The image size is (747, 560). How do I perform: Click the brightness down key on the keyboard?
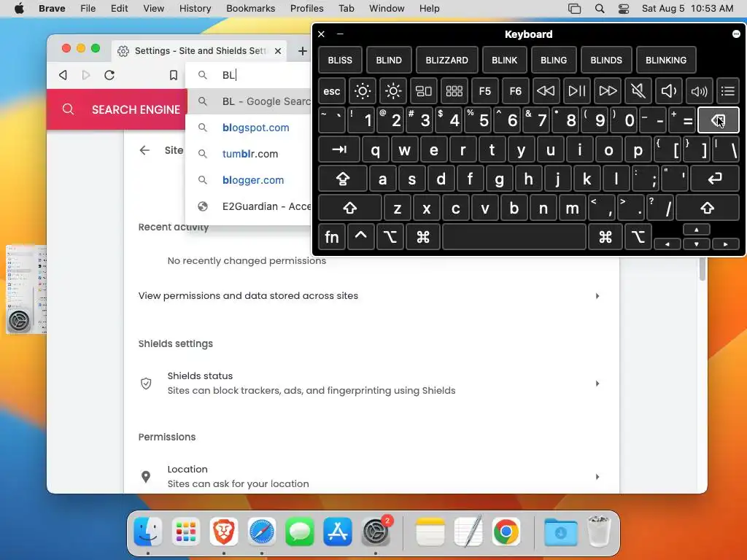click(x=362, y=91)
